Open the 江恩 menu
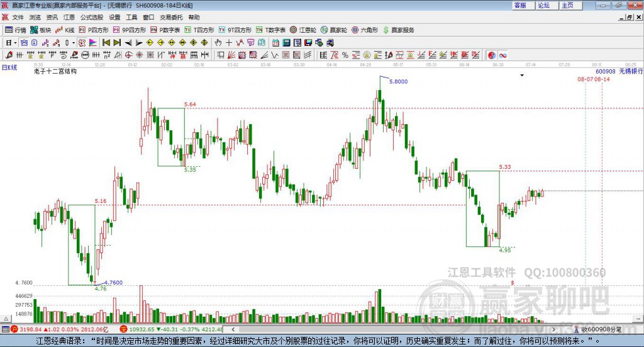This screenshot has width=644, height=347. 69,17
